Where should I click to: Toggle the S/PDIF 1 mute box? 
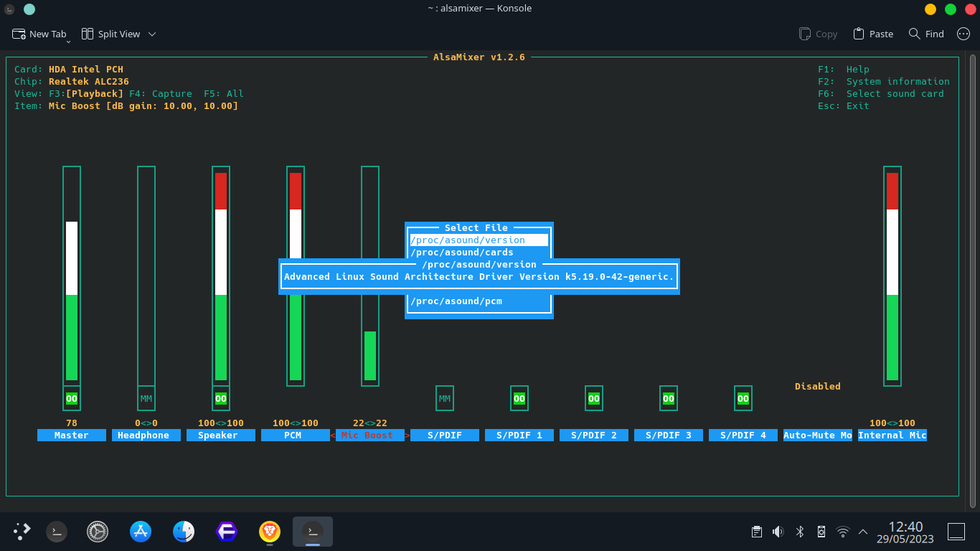[519, 398]
